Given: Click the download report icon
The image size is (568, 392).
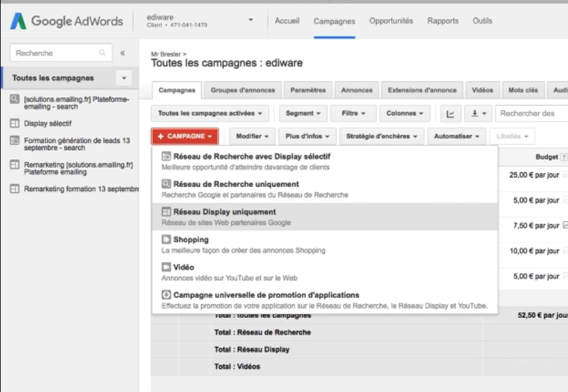Looking at the screenshot, I should (478, 113).
